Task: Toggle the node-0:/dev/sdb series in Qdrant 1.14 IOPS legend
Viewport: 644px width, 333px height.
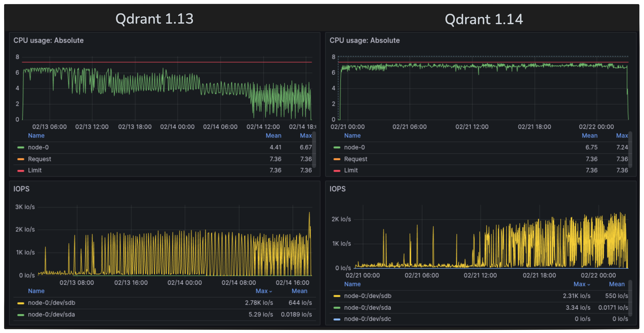Action: (368, 296)
